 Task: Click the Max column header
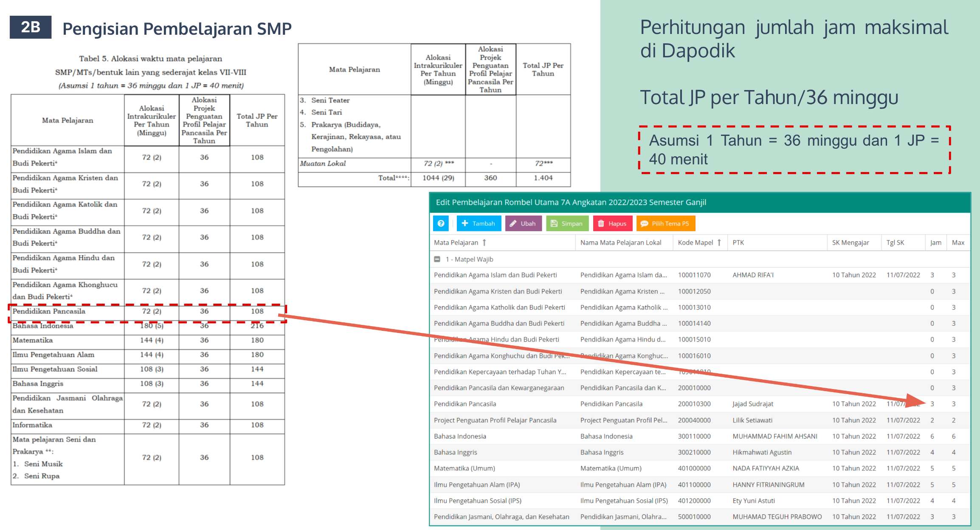pos(958,242)
